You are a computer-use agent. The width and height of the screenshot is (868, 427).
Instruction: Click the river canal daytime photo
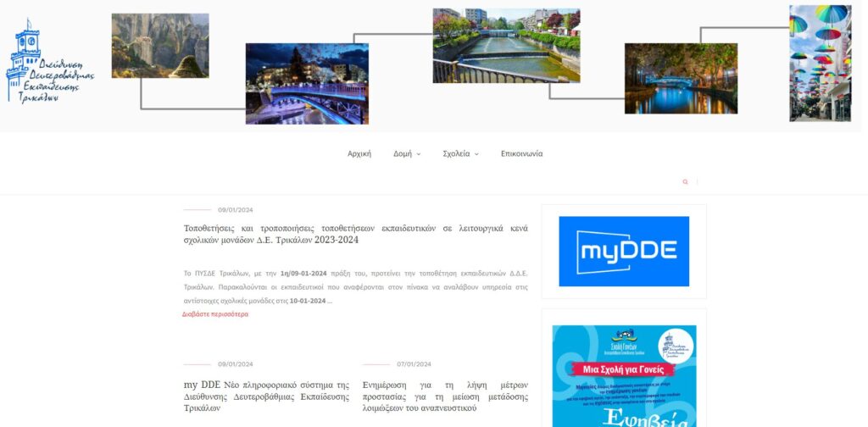point(506,46)
